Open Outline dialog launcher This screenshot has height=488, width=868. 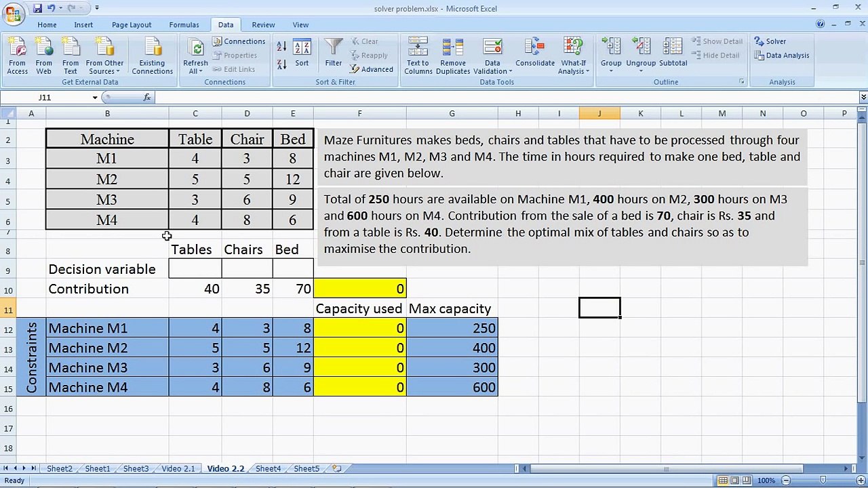[x=741, y=82]
